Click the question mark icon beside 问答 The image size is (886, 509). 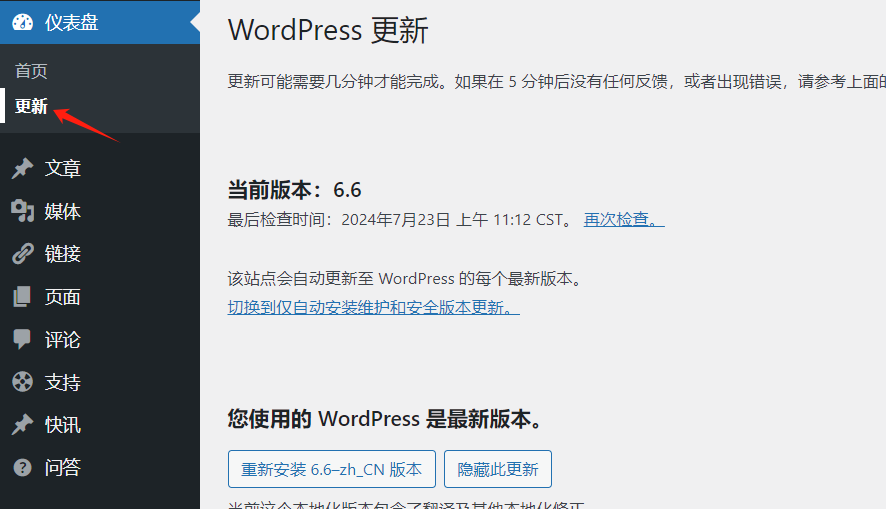pos(23,468)
